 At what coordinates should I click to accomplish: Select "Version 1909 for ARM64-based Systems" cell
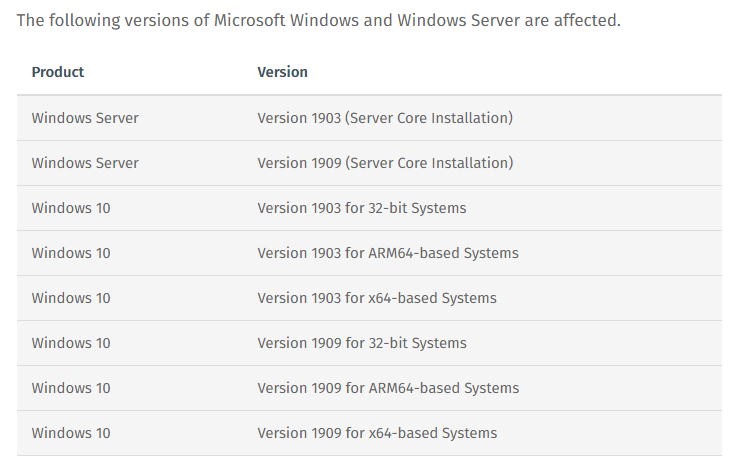(x=388, y=388)
